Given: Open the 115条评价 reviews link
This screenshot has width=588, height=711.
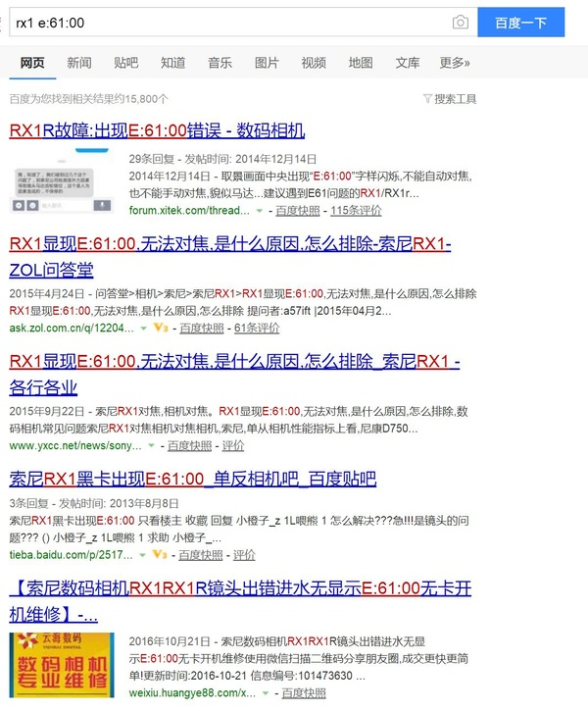Looking at the screenshot, I should [356, 211].
